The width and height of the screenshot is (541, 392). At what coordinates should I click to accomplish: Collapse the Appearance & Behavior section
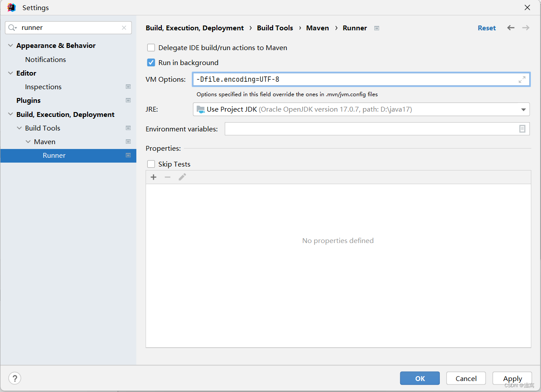click(11, 46)
